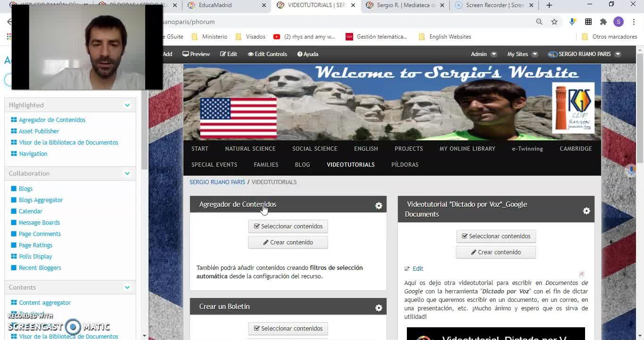The width and height of the screenshot is (644, 340).
Task: Click Preview in the admin bar
Action: coord(196,54)
